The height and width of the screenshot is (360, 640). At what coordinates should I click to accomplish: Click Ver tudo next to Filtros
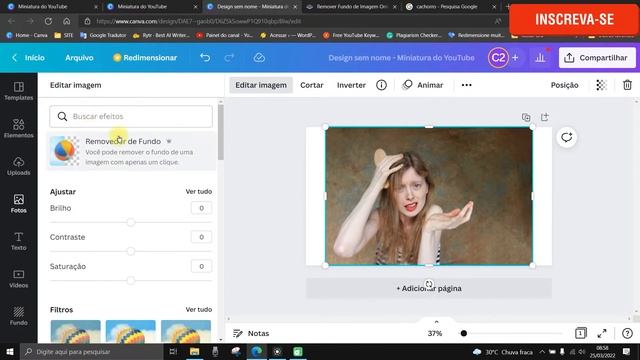199,309
